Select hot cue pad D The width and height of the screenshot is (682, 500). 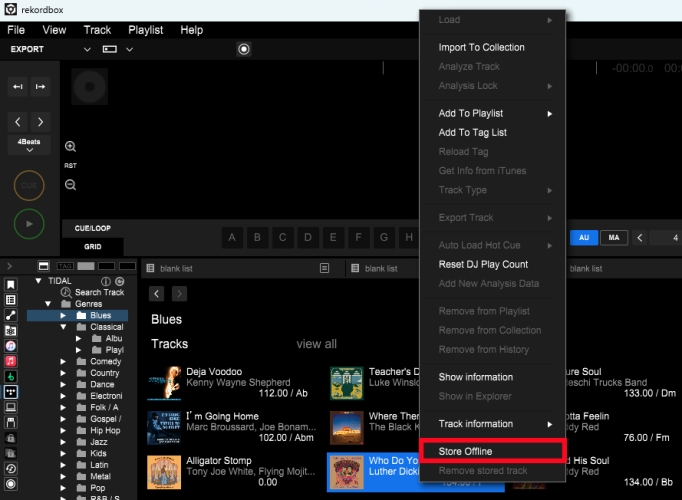click(308, 237)
